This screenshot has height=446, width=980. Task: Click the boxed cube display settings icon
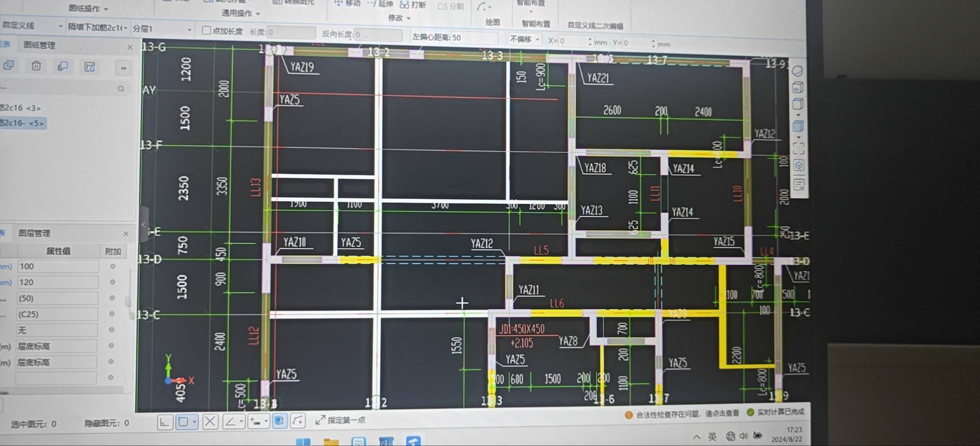(799, 166)
